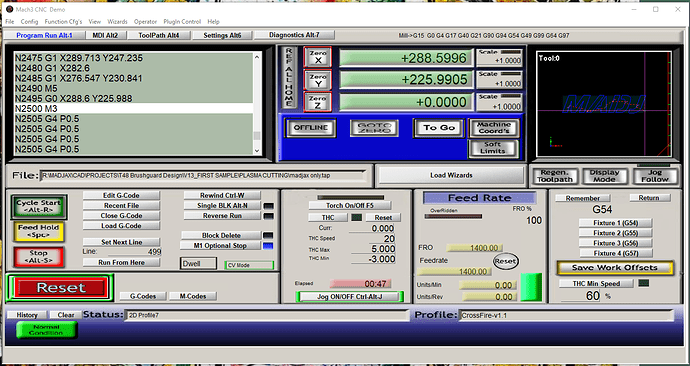This screenshot has width=690, height=366.
Task: Click the Line number field showing 499
Action: [x=134, y=252]
